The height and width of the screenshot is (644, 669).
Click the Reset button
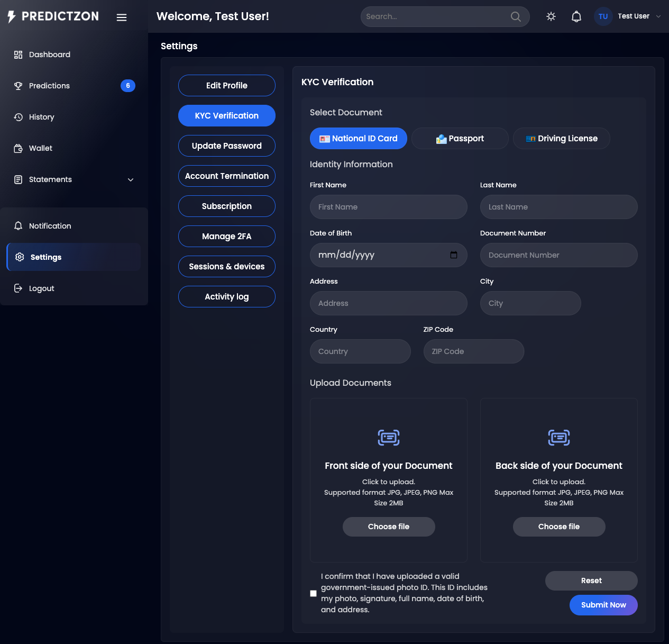591,580
